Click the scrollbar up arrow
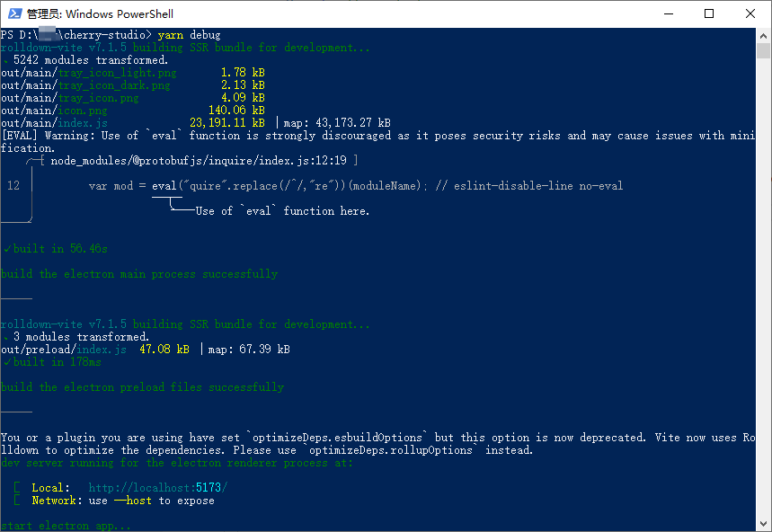Screen dimensions: 772x532 [763, 36]
